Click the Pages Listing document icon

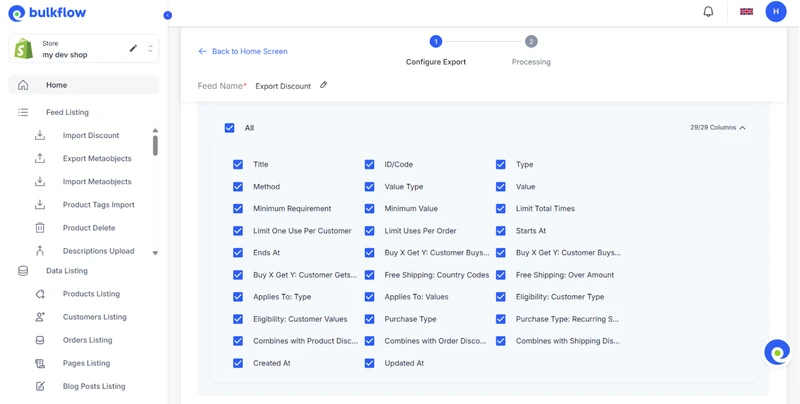(40, 363)
